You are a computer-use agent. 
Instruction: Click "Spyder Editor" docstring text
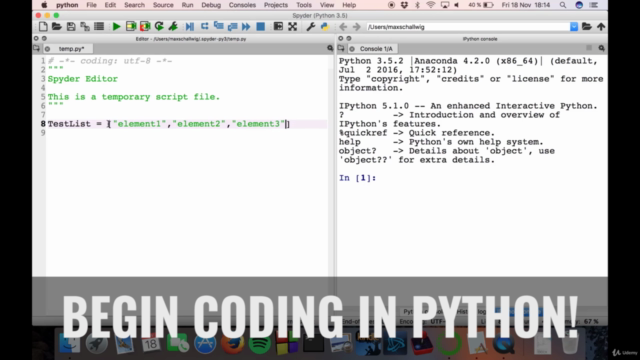[x=83, y=79]
